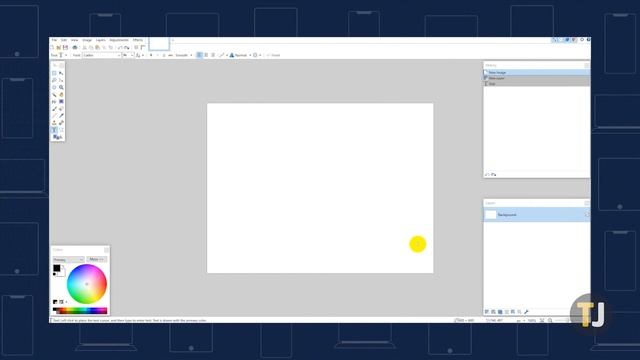The width and height of the screenshot is (640, 360).
Task: Click the New image toolbar icon
Action: tap(52, 47)
